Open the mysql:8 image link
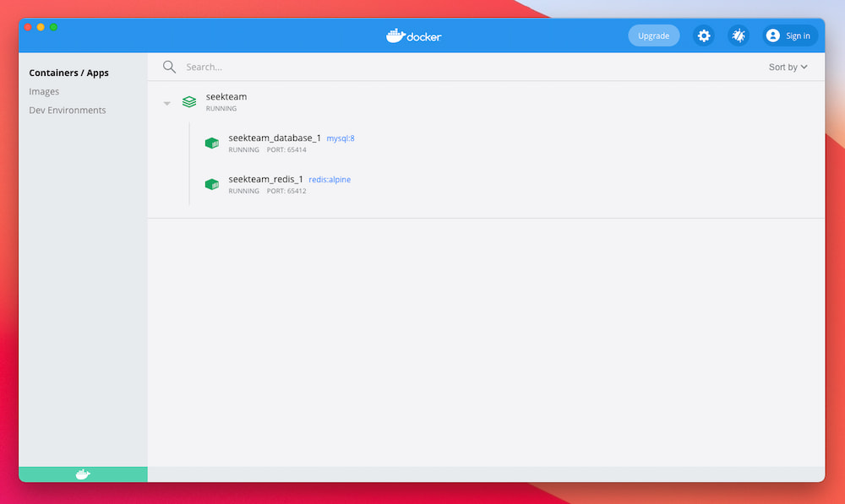 341,138
